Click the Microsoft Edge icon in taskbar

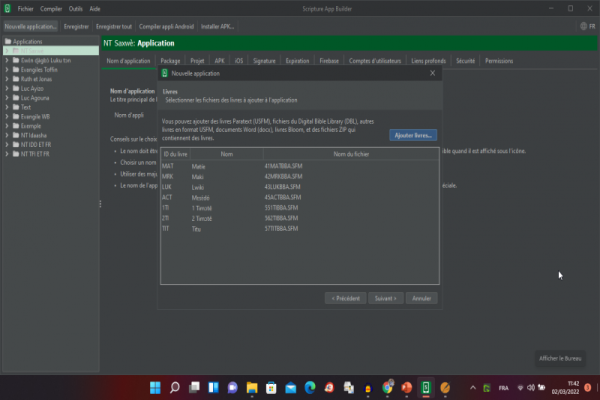(310, 387)
